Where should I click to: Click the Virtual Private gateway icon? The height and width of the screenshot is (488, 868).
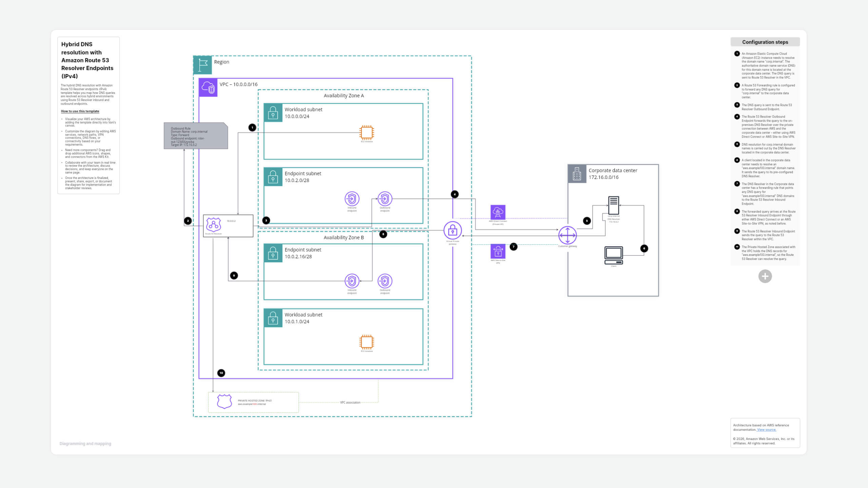coord(453,231)
